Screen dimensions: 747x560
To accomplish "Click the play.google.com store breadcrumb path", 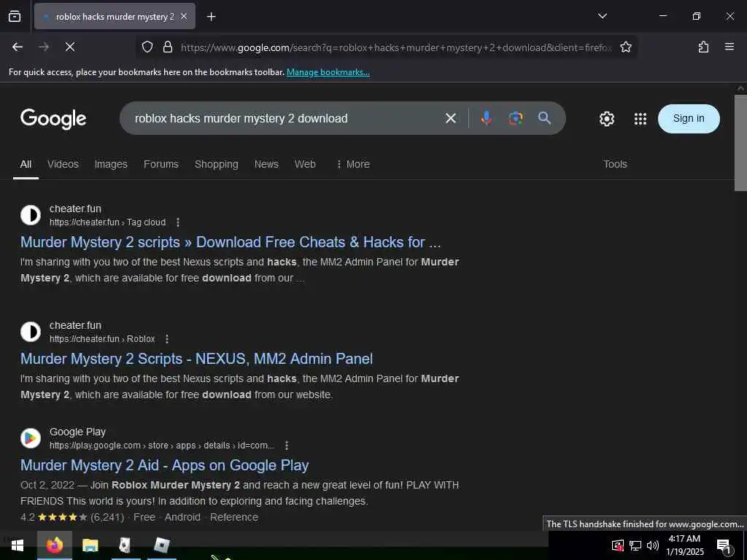I will 162,446.
